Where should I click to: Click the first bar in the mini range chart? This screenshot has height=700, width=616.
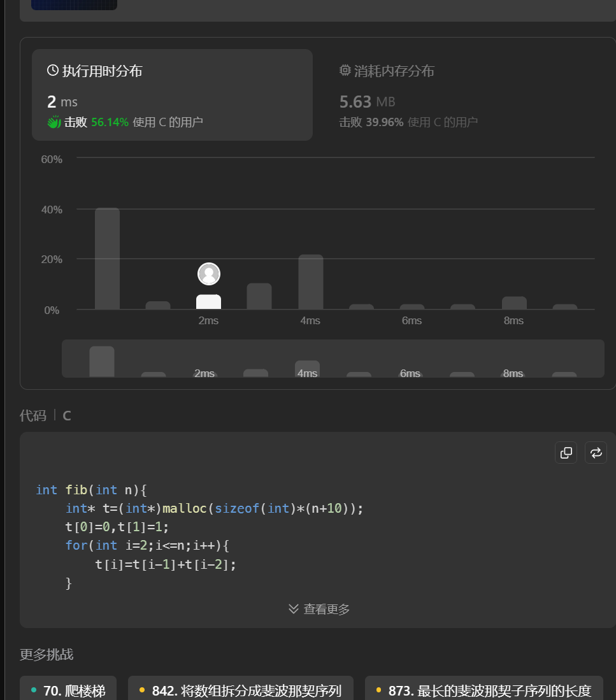pos(102,361)
